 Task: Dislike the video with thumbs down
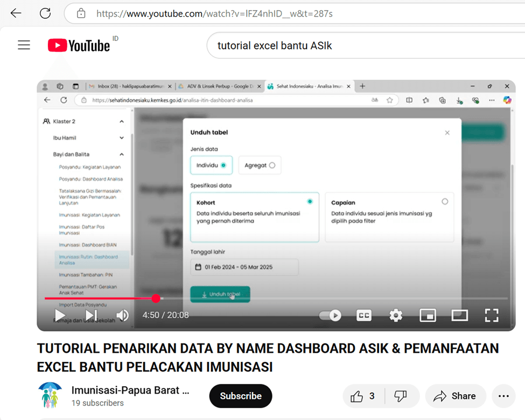[401, 396]
